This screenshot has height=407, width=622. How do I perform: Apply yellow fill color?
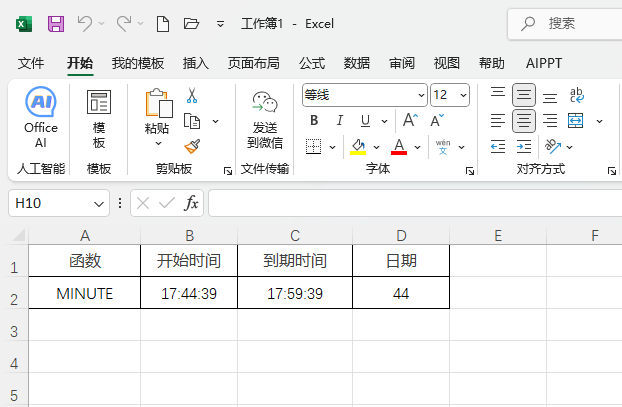click(x=358, y=147)
